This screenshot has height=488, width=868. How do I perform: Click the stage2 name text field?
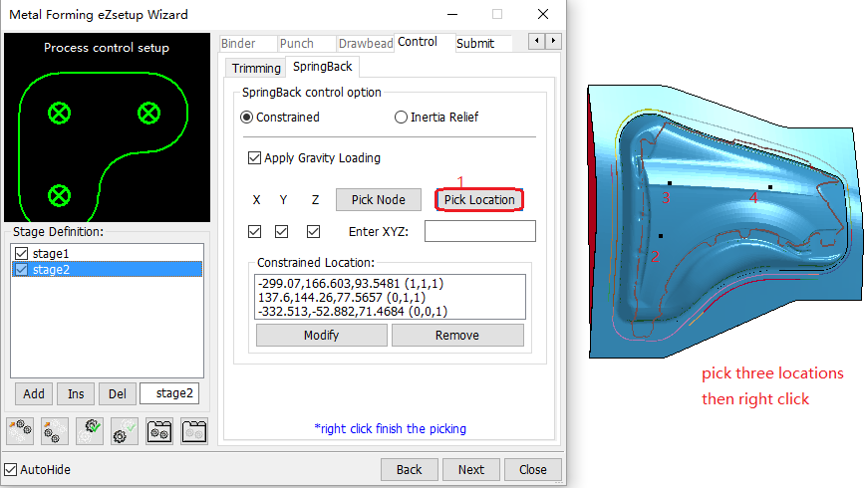tap(169, 393)
